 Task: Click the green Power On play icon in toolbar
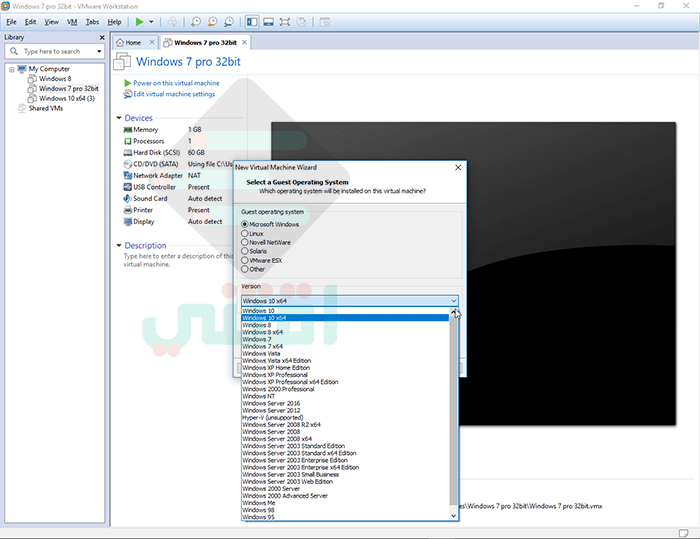(139, 22)
